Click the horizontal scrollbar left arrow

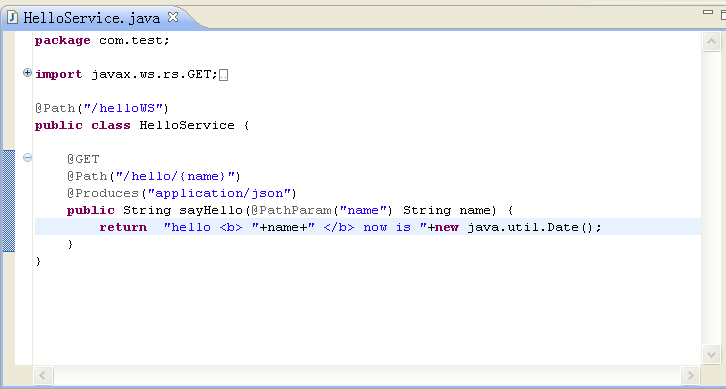[x=44, y=375]
